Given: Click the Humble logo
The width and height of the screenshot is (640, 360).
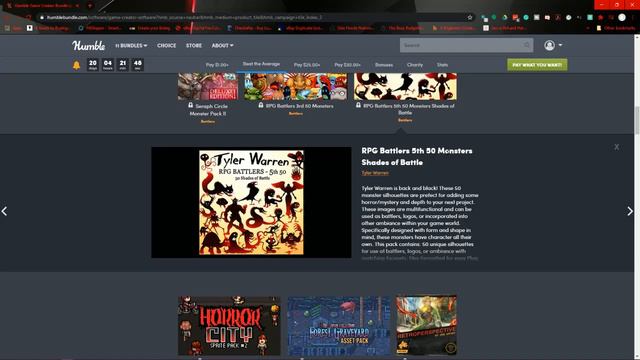Looking at the screenshot, I should [x=89, y=45].
